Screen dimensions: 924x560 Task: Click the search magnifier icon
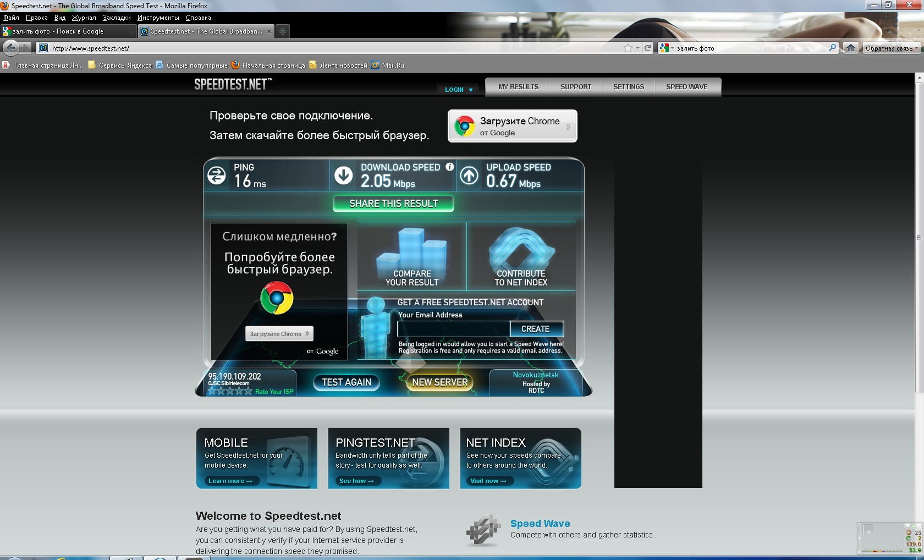[x=832, y=48]
